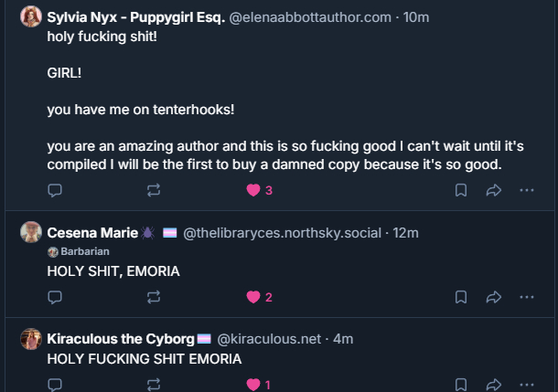Unlike Sylvia Nyx's post with 3 likes
This screenshot has height=392, width=558.
click(x=253, y=190)
